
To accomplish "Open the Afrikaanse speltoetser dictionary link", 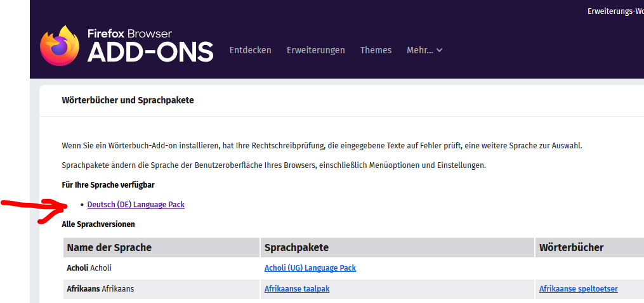I will point(578,289).
